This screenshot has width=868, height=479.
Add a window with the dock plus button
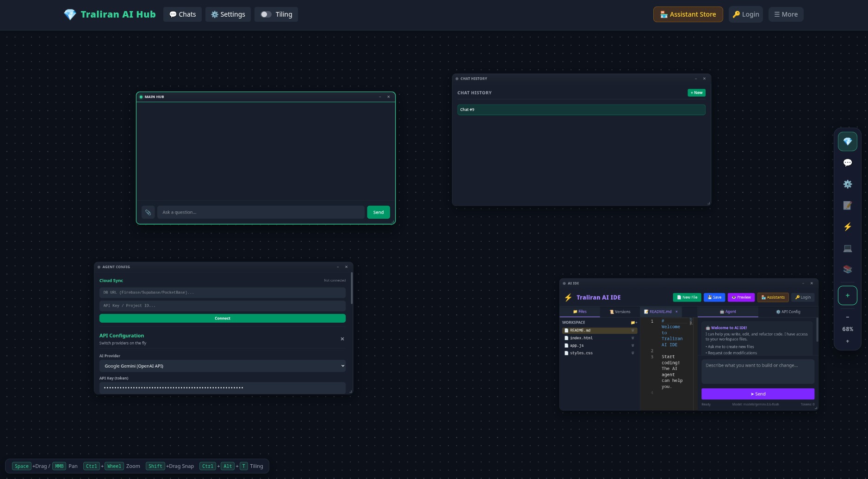pos(847,295)
